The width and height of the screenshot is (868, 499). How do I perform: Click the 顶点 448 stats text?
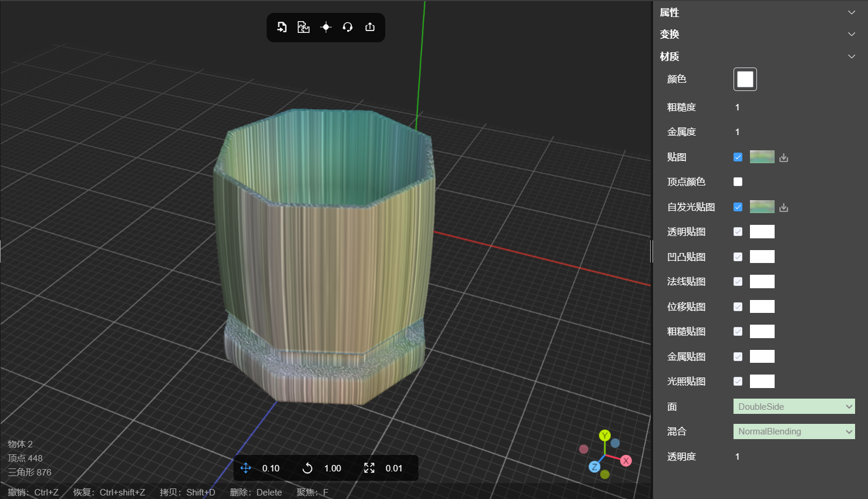25,458
